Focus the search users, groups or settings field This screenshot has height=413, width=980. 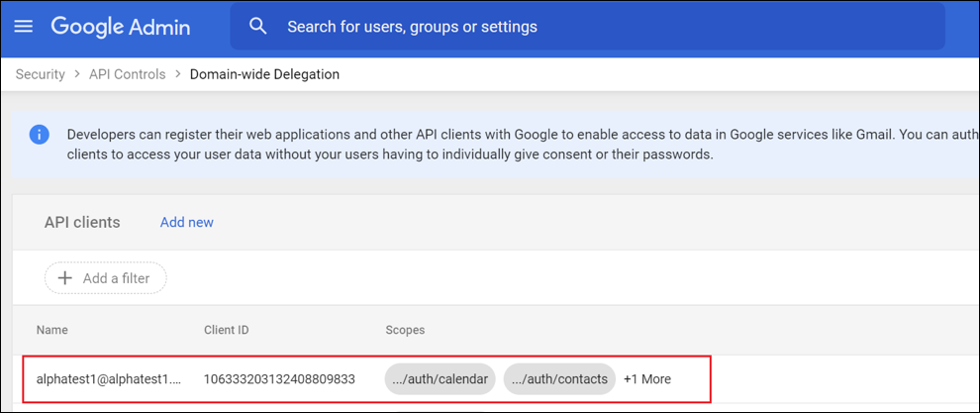pyautogui.click(x=594, y=27)
